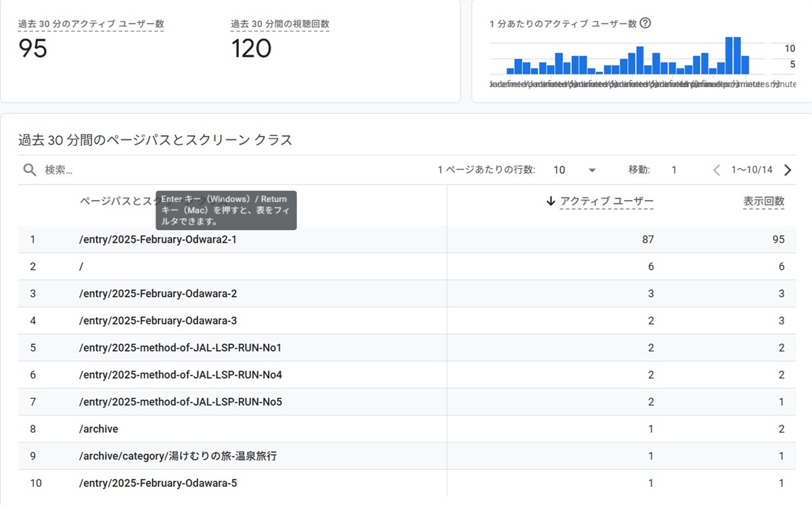Open rows per page dropdown showing 10
Screen dimensions: 812x505
pos(574,170)
